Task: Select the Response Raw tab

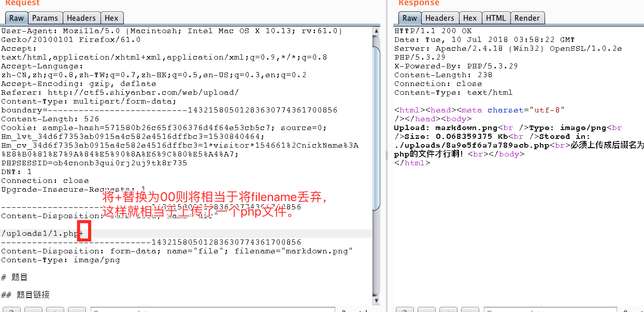Action: pos(410,18)
